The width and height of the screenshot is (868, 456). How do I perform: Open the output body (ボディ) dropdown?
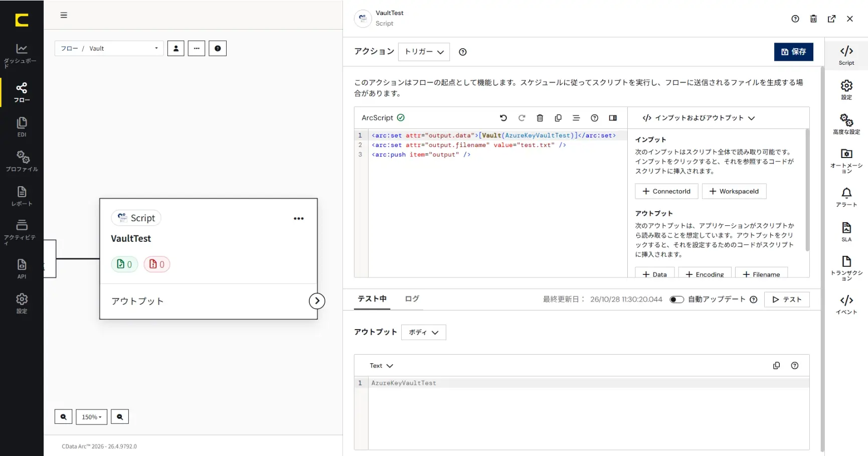(423, 332)
